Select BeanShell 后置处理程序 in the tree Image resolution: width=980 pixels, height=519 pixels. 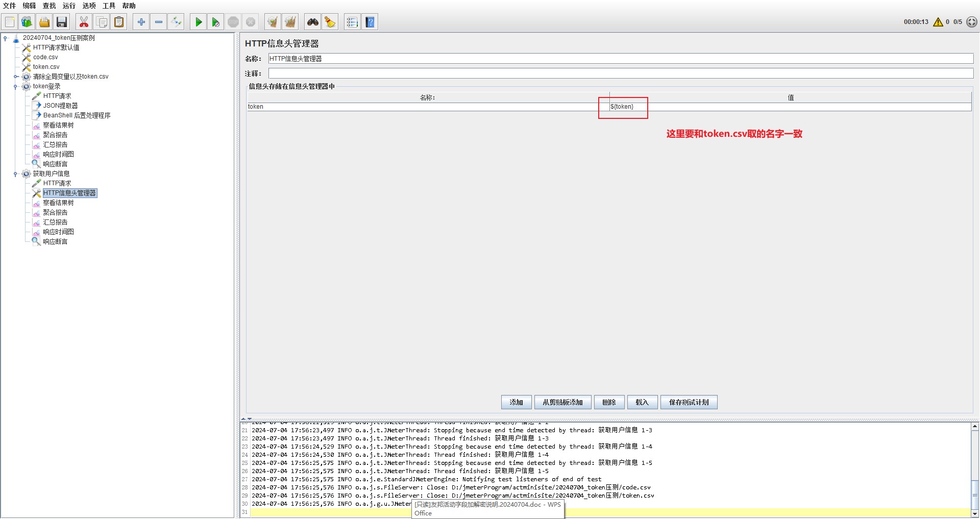pos(77,115)
